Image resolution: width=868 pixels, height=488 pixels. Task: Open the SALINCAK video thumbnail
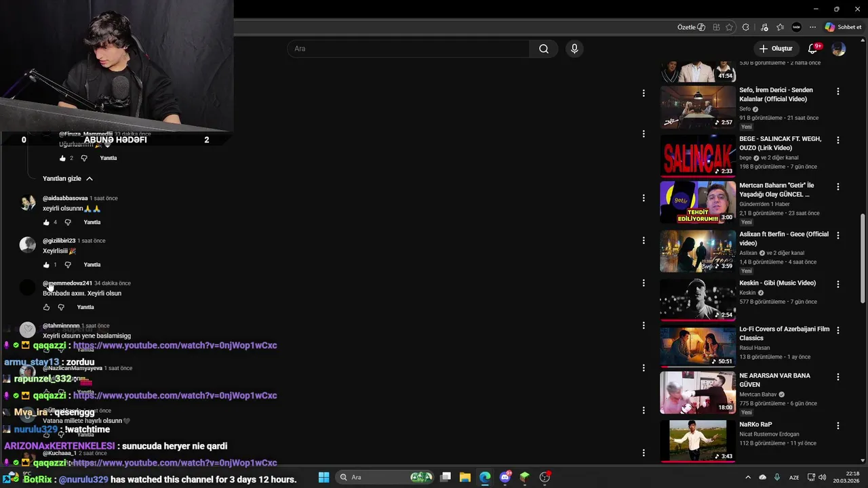(698, 155)
